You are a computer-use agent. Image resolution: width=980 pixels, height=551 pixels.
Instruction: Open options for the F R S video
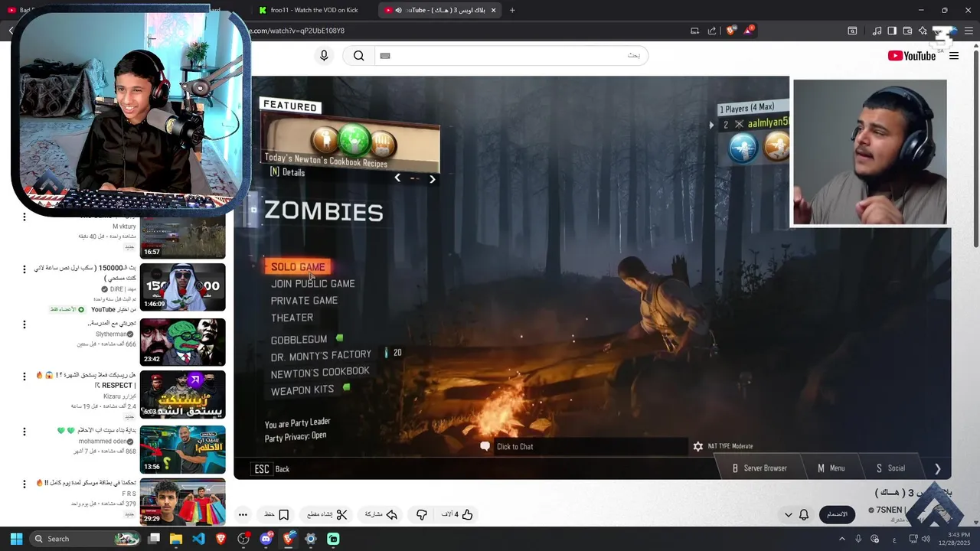24,484
